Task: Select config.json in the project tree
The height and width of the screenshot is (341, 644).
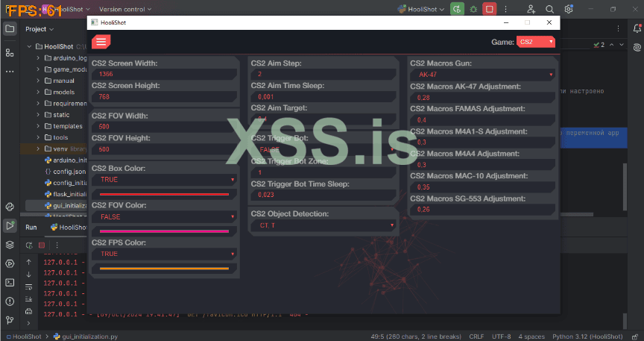Action: pos(66,172)
